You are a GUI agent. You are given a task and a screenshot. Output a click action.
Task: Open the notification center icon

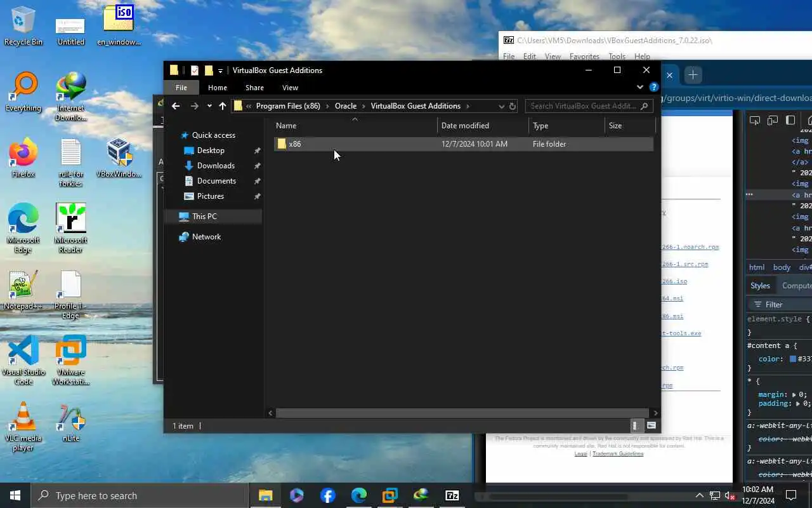791,495
